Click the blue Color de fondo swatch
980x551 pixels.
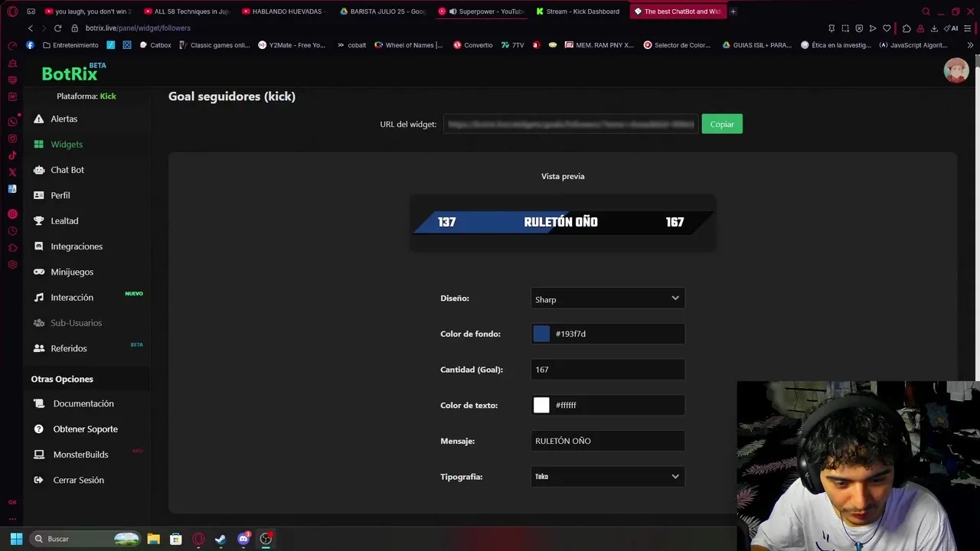pos(541,334)
